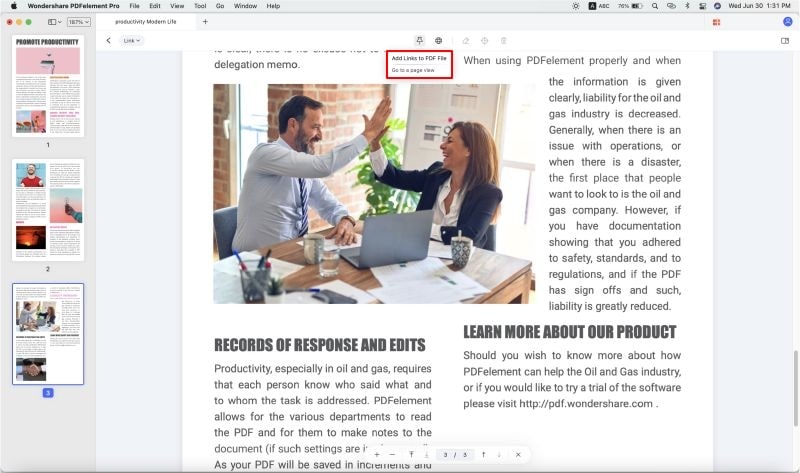
Task: Open page 1 thumbnail Promote Productivity
Action: 48,86
